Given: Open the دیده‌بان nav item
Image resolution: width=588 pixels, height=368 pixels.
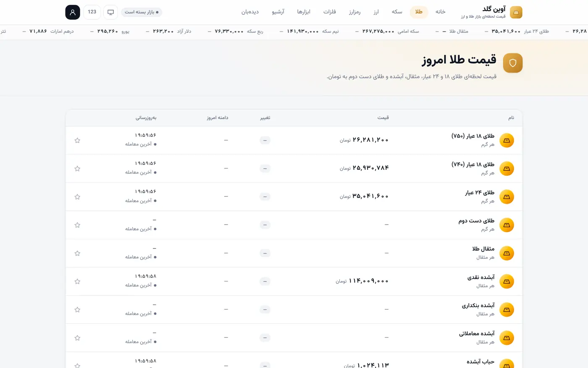Looking at the screenshot, I should coord(250,12).
